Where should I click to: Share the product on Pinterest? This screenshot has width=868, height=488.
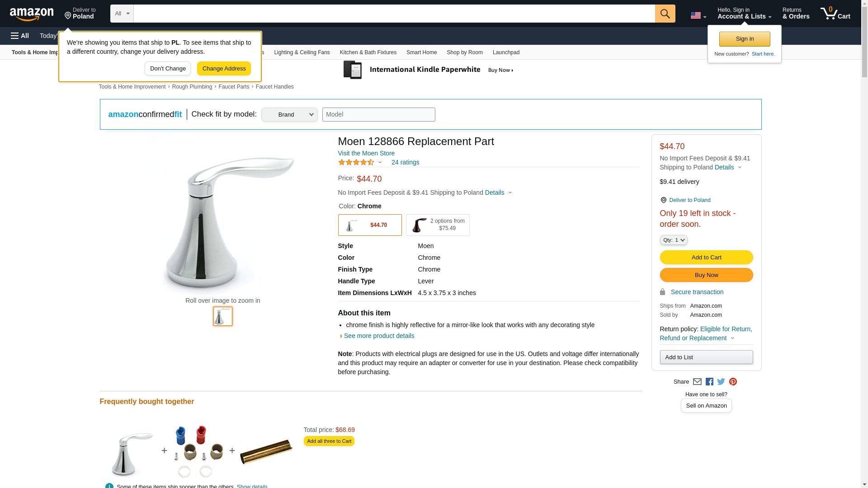733,382
